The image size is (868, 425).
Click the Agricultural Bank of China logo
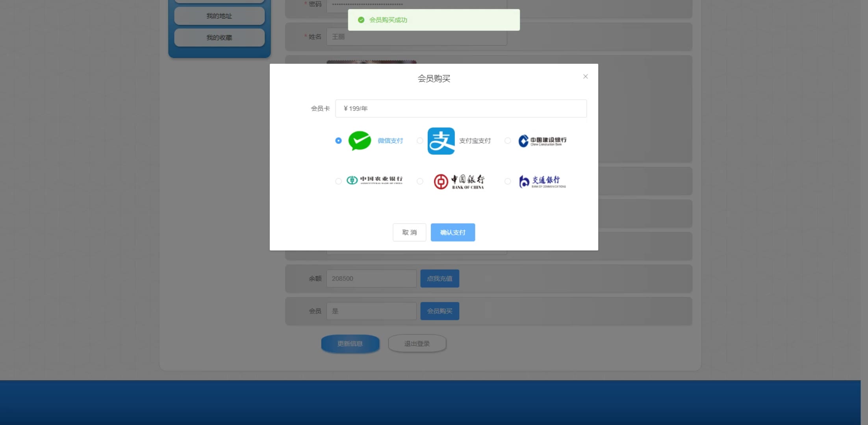click(375, 180)
